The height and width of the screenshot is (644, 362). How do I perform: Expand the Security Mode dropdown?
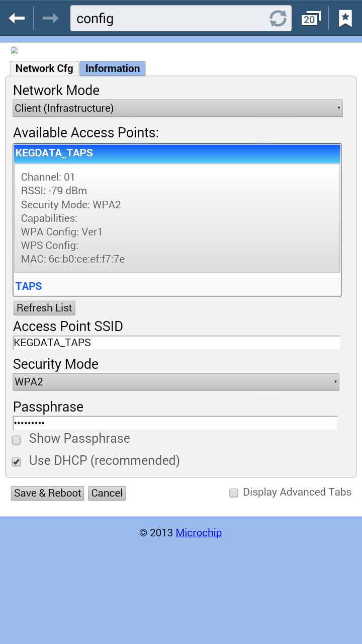coord(176,382)
